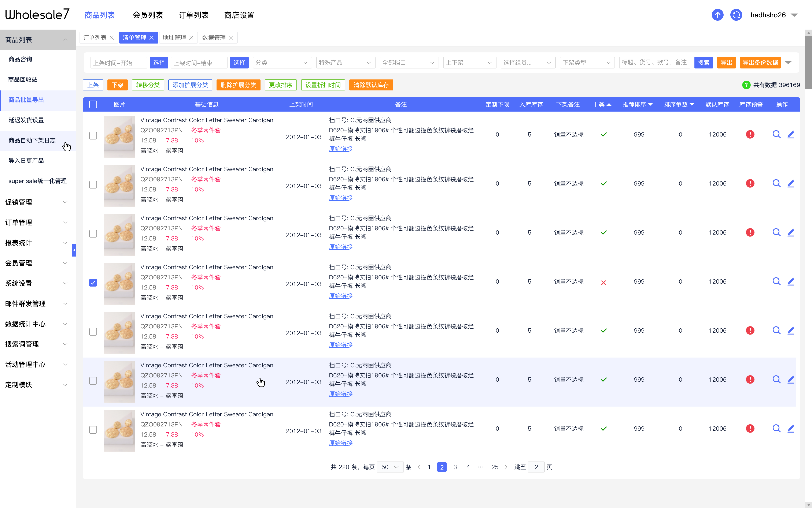Screen dimensions: 812x508
Task: Click the orange 导出 button
Action: 726,63
